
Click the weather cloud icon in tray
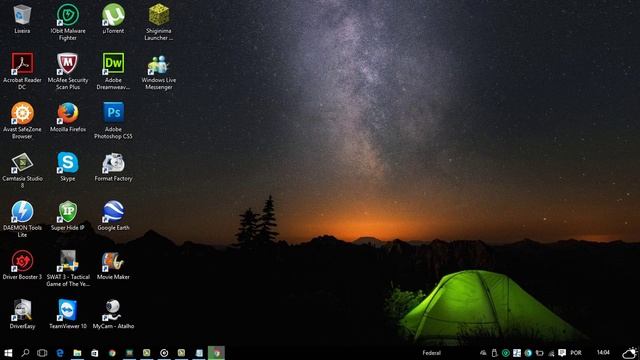click(x=630, y=353)
